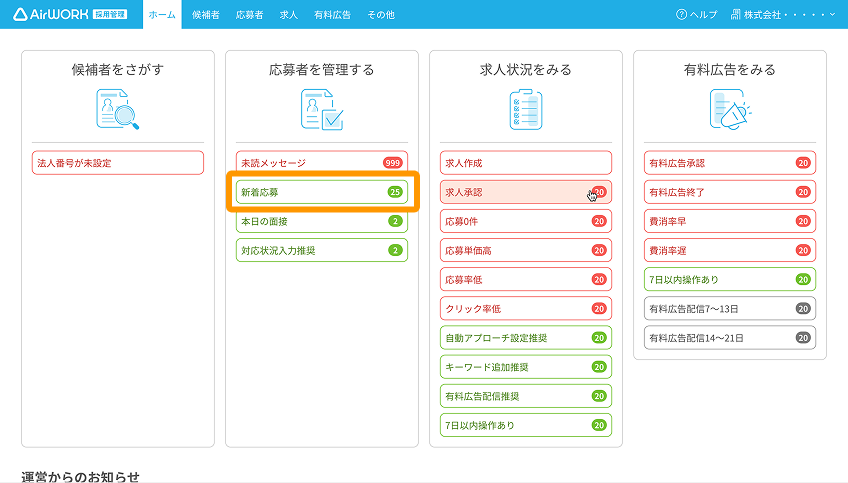848x483 pixels.
Task: Click 運営からのお知らせ heading
Action: pyautogui.click(x=80, y=476)
